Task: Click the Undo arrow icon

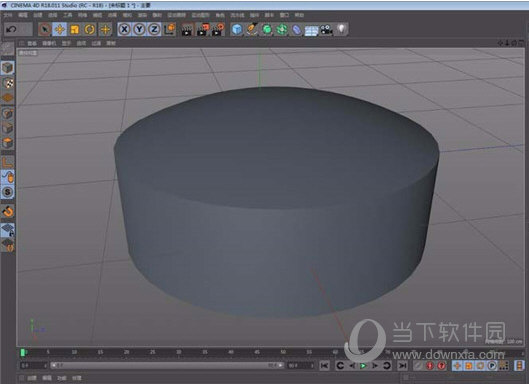Action: pos(11,29)
